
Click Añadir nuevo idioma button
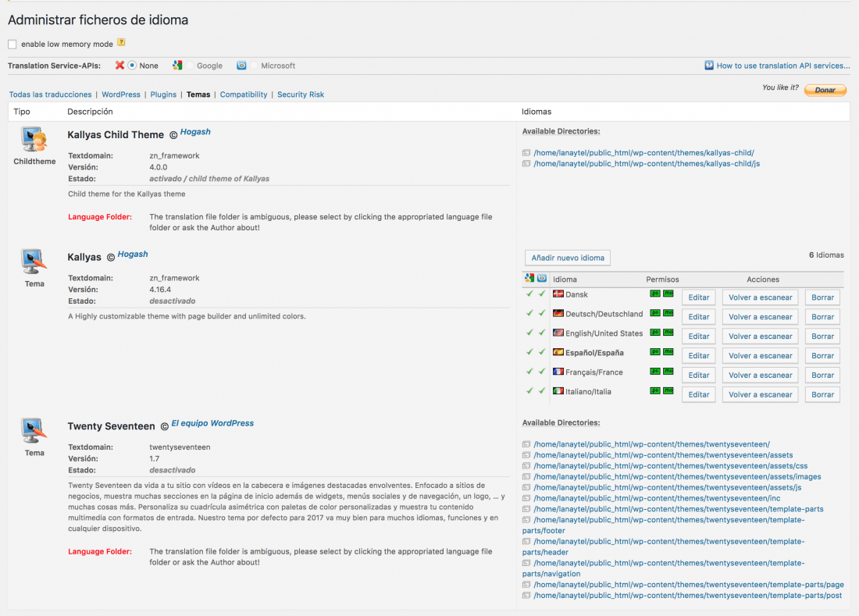[568, 258]
